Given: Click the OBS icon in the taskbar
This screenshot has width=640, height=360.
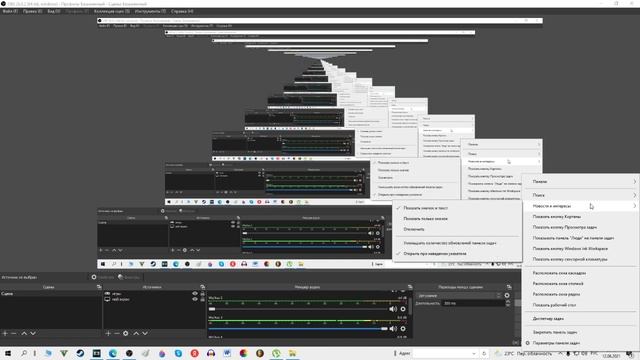Looking at the screenshot, I should coord(129,353).
